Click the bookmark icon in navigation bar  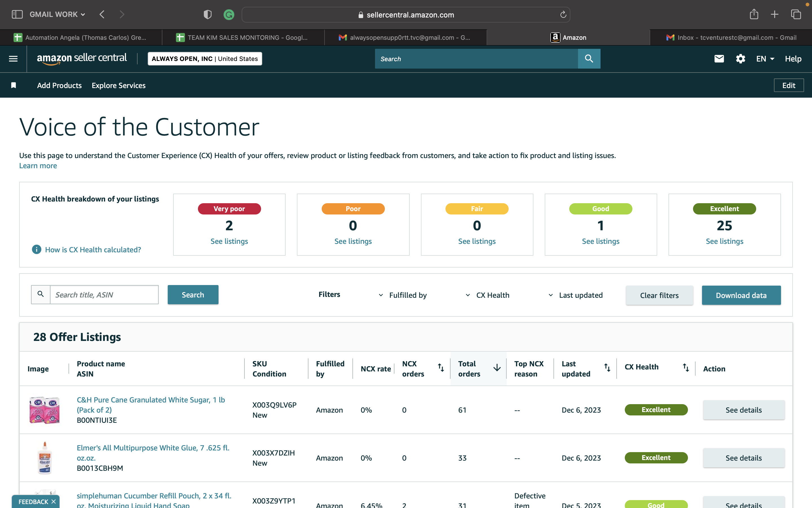(x=14, y=85)
